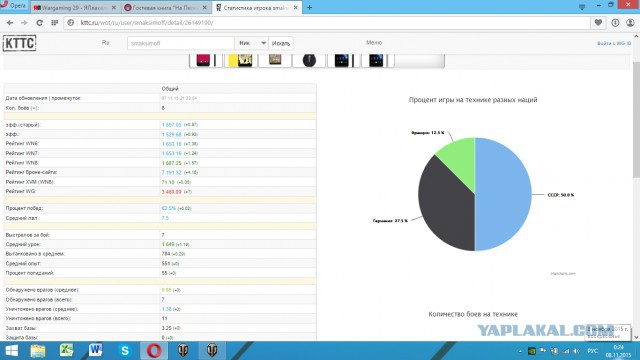
Task: Click the Общий column header
Action: pos(170,89)
